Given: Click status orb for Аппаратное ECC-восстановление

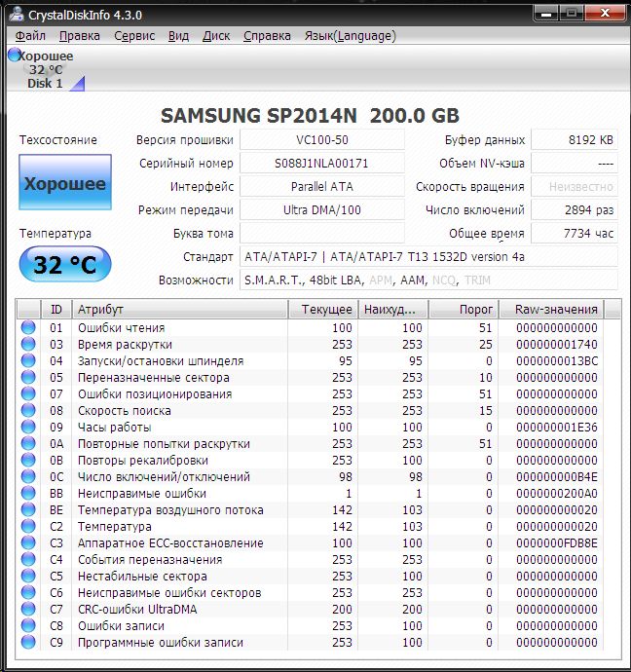Looking at the screenshot, I should click(x=28, y=543).
